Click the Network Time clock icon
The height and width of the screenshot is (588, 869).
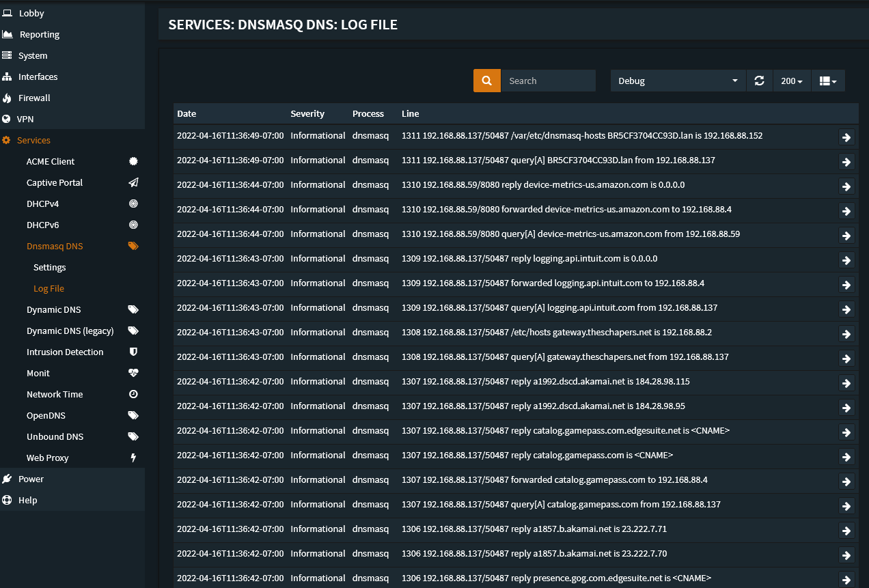[133, 394]
